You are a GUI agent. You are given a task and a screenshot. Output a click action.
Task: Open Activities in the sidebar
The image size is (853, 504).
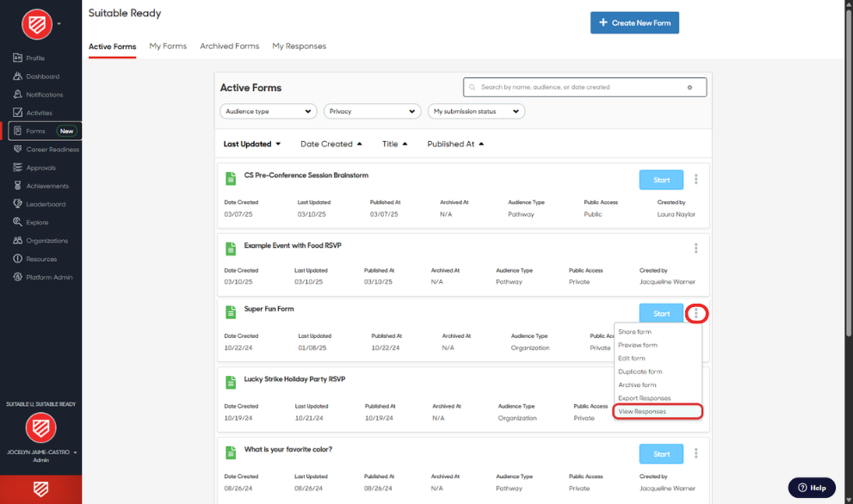click(33, 113)
